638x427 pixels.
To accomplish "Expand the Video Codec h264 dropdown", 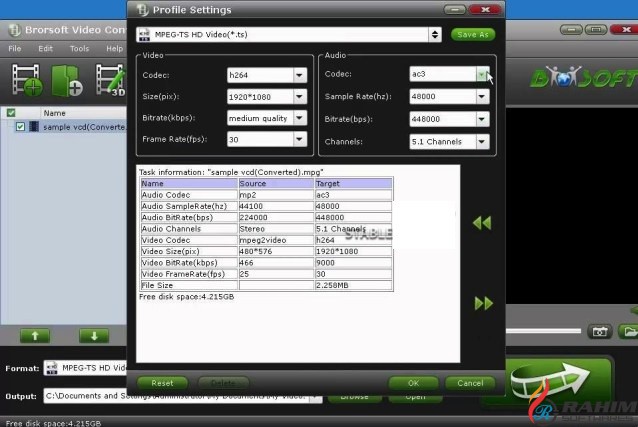I will click(x=299, y=75).
